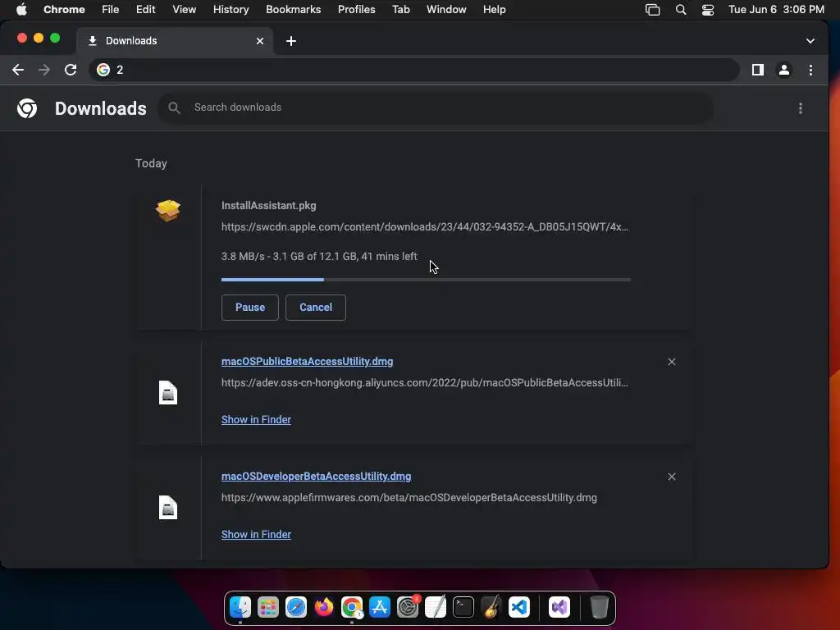Click the forward navigation arrow
The height and width of the screenshot is (630, 840).
44,70
